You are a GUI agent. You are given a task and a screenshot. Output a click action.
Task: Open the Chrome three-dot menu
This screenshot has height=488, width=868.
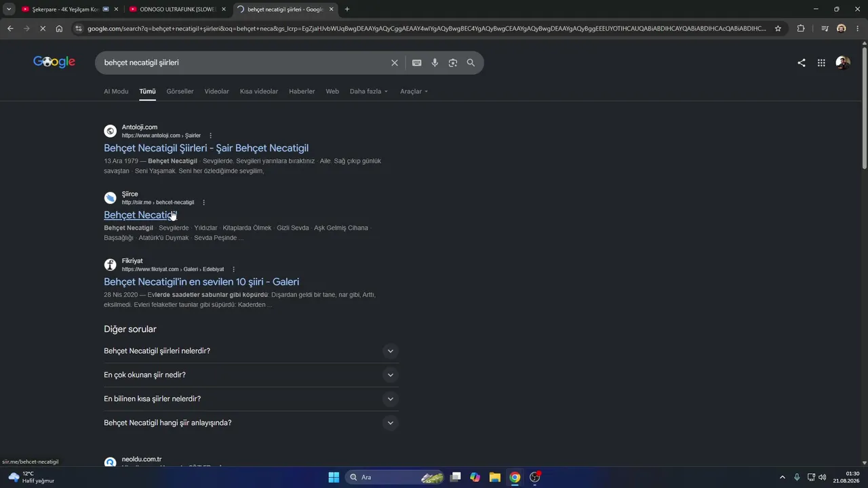pos(858,28)
